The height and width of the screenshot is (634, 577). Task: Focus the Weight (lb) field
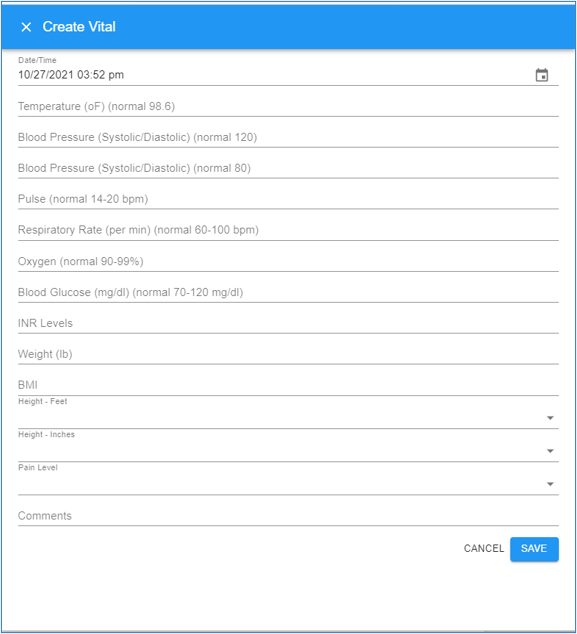[x=288, y=354]
